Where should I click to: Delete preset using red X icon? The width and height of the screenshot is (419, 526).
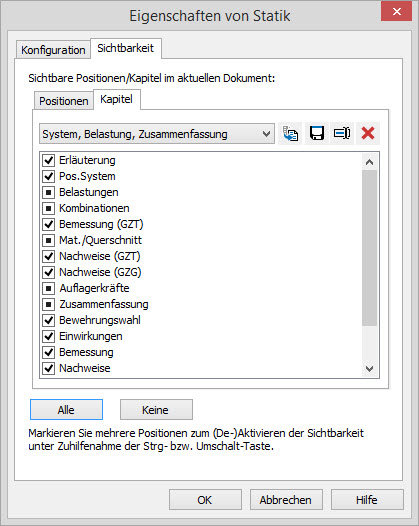pyautogui.click(x=368, y=134)
